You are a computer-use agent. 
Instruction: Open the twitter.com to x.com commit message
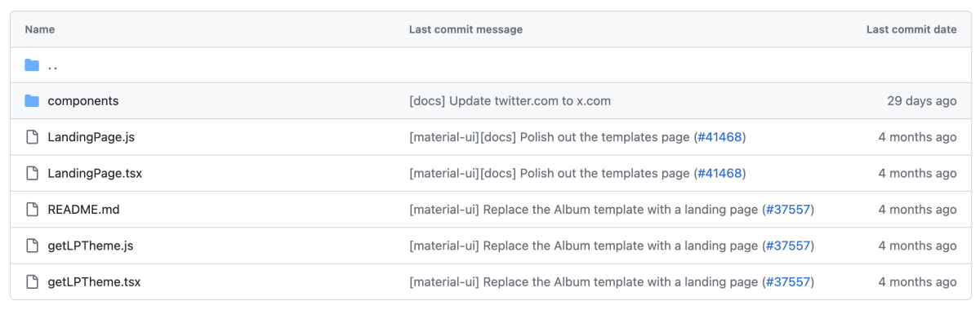tap(510, 101)
